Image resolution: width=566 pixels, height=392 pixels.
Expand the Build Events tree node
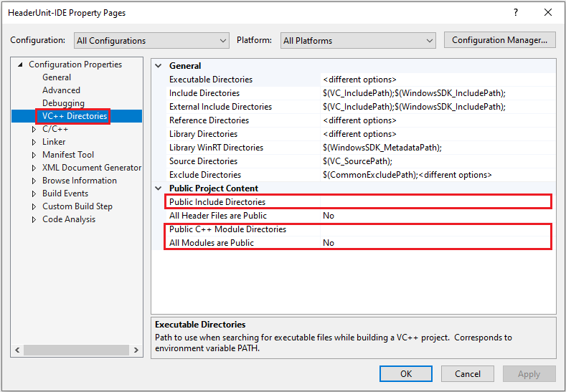coord(34,193)
